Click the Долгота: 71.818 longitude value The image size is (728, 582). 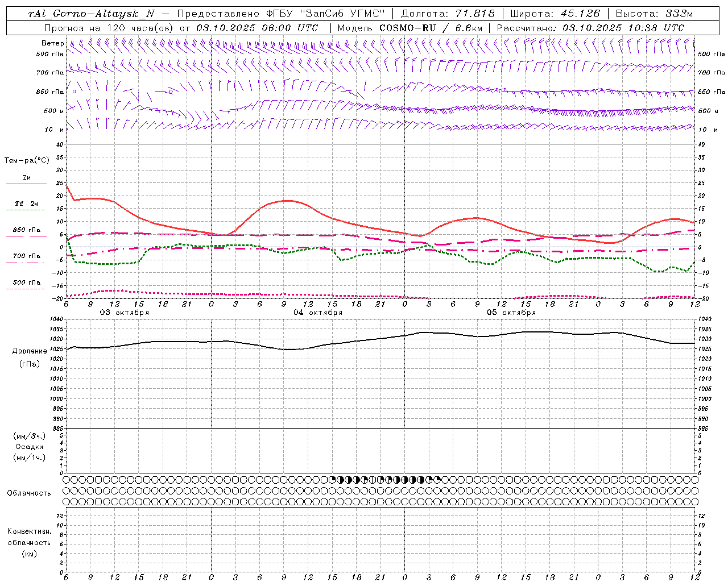pyautogui.click(x=448, y=14)
